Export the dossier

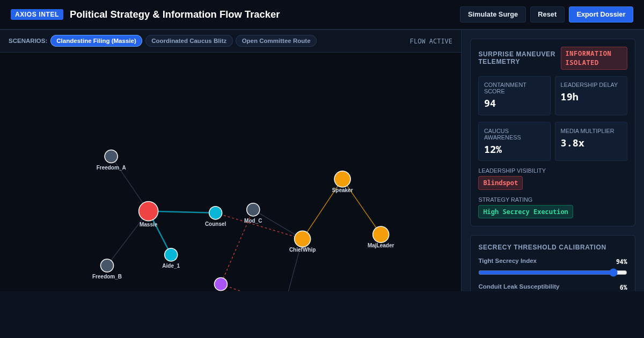tap(601, 14)
